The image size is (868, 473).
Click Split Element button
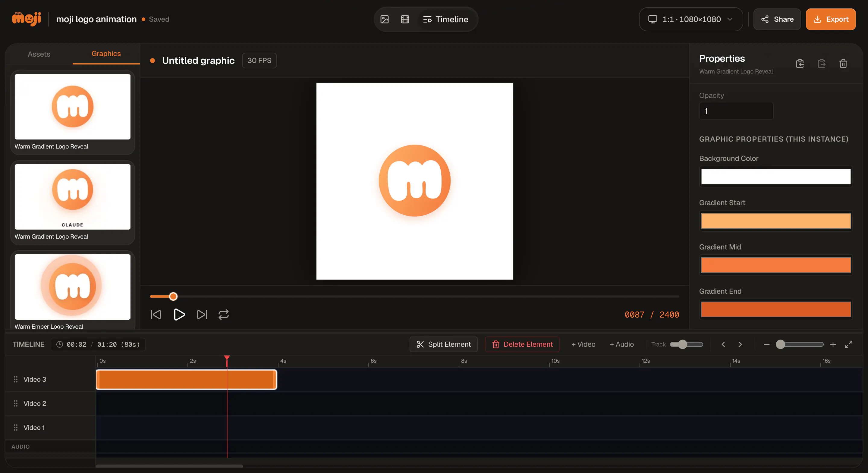tap(443, 344)
